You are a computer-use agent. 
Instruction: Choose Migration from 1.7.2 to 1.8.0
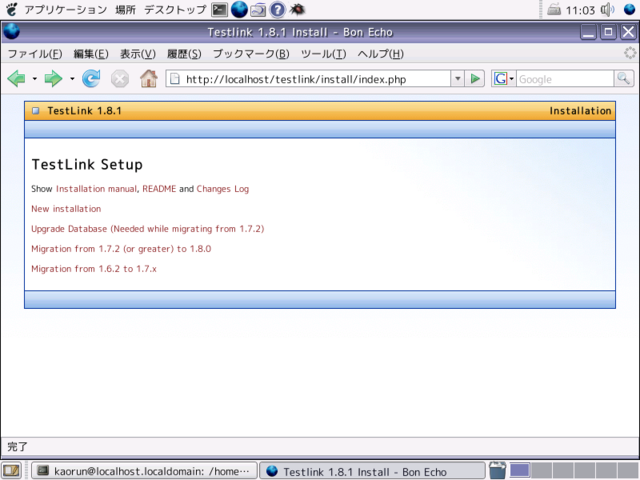coord(121,249)
